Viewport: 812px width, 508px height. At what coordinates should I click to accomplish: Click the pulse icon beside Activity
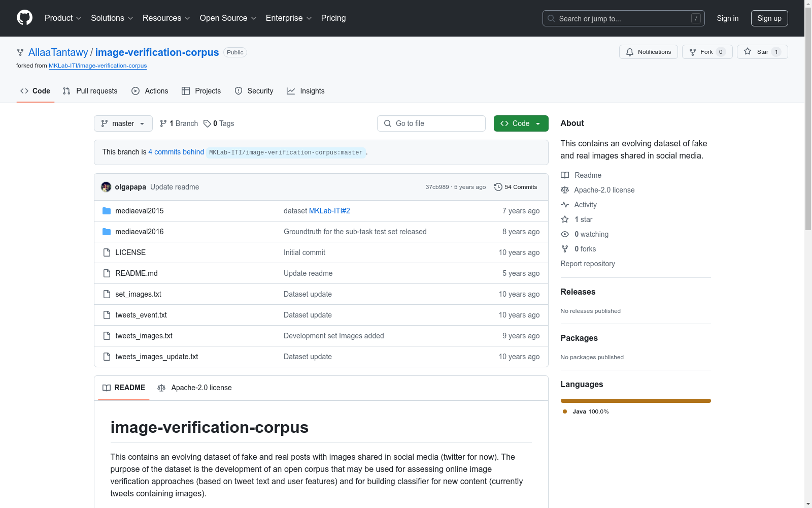tap(565, 205)
